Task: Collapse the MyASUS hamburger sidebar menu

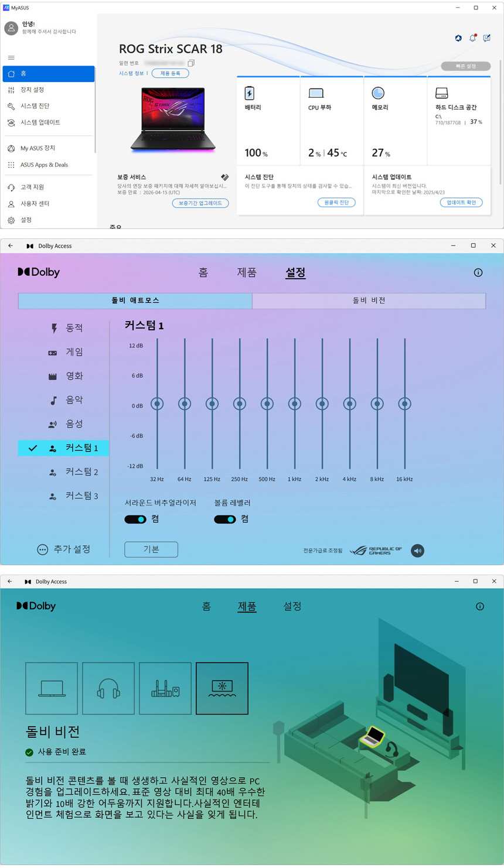Action: (11, 57)
